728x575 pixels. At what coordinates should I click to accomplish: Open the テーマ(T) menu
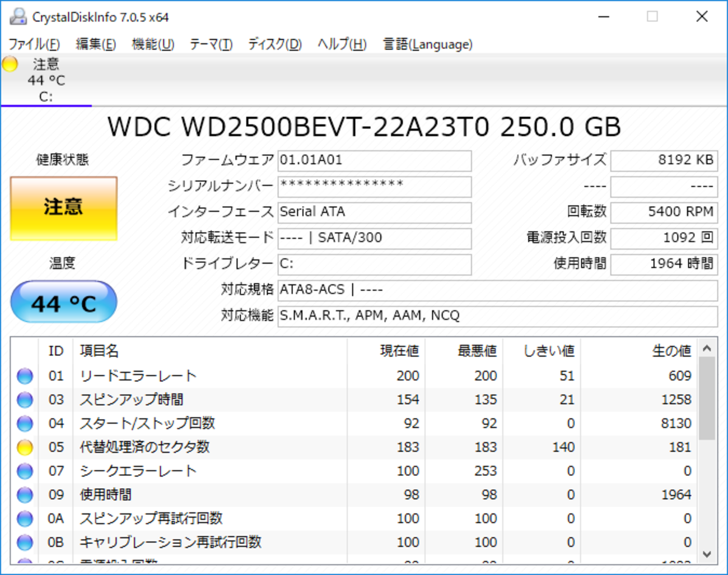211,44
